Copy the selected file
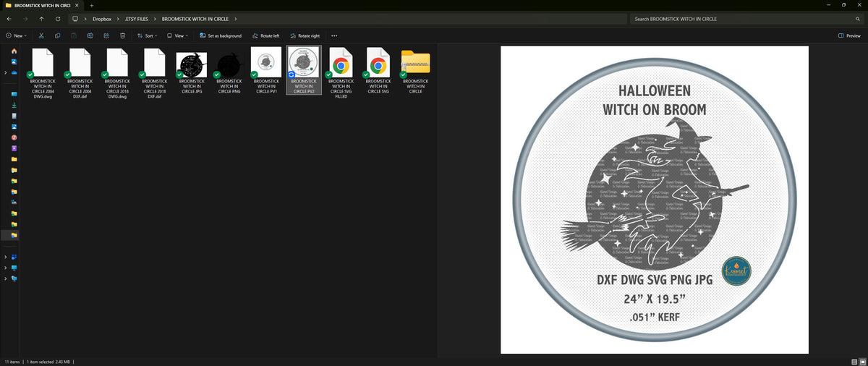 pos(57,35)
